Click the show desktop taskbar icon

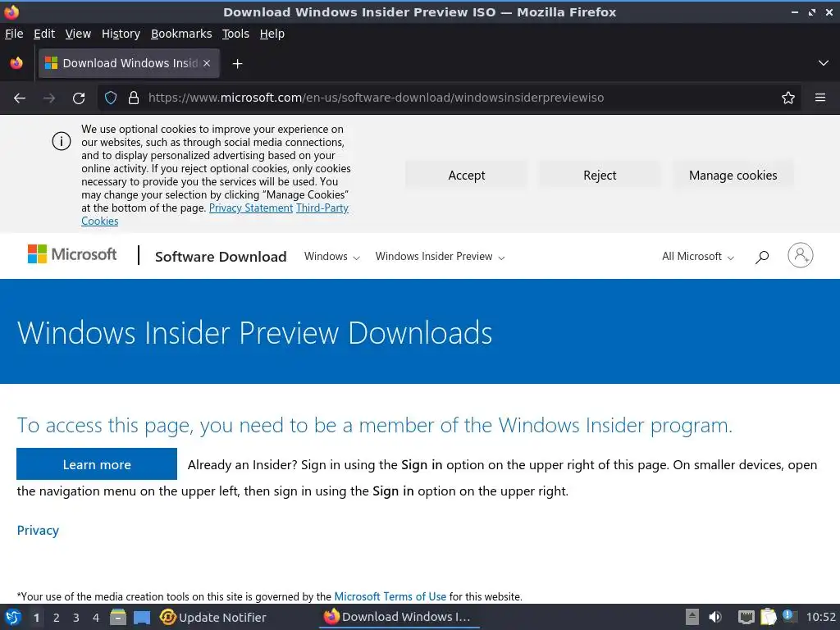pyautogui.click(x=142, y=617)
